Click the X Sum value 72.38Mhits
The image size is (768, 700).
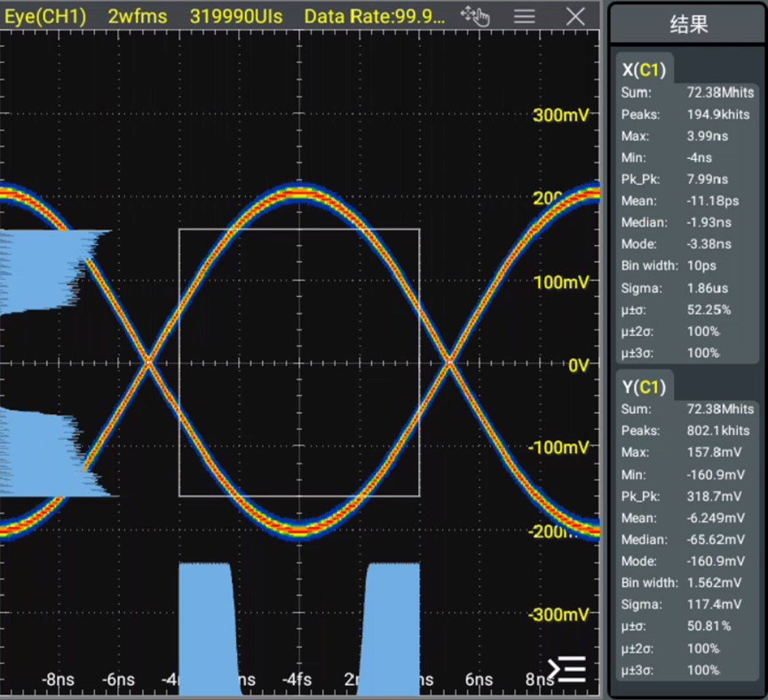coord(720,92)
